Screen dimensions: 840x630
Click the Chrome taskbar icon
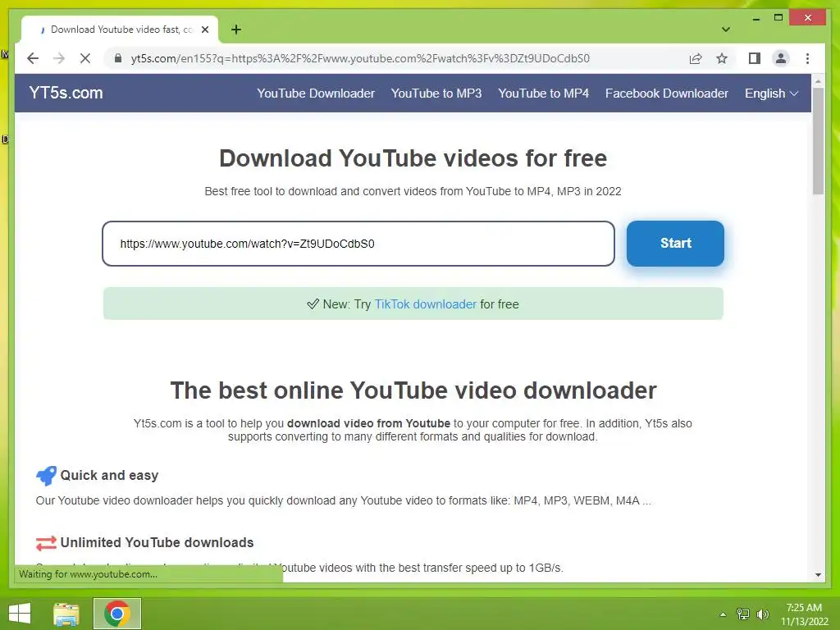pos(117,614)
